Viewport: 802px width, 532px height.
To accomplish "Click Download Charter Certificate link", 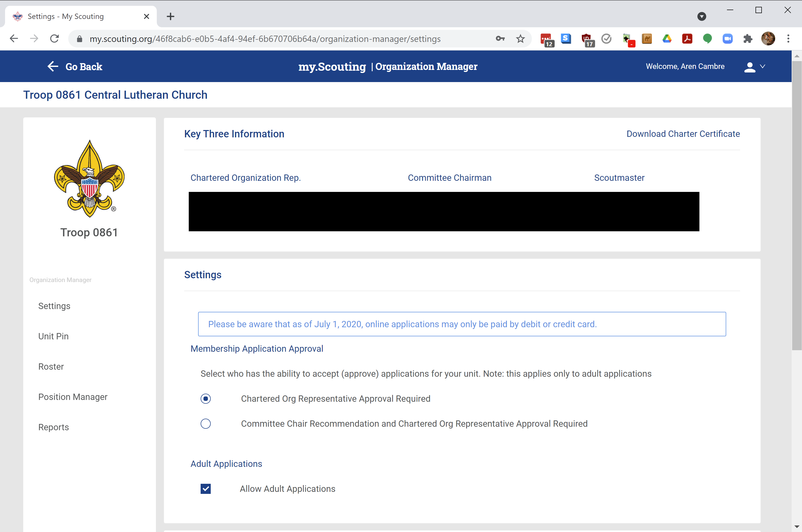I will click(683, 134).
